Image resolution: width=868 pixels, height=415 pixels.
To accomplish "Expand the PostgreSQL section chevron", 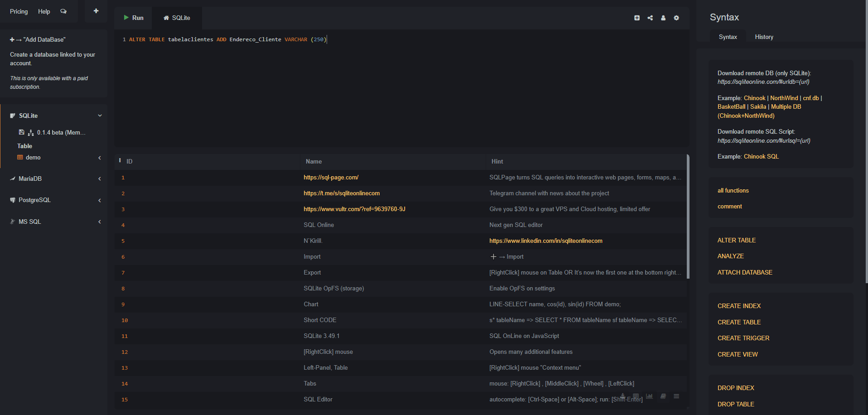I will click(100, 200).
